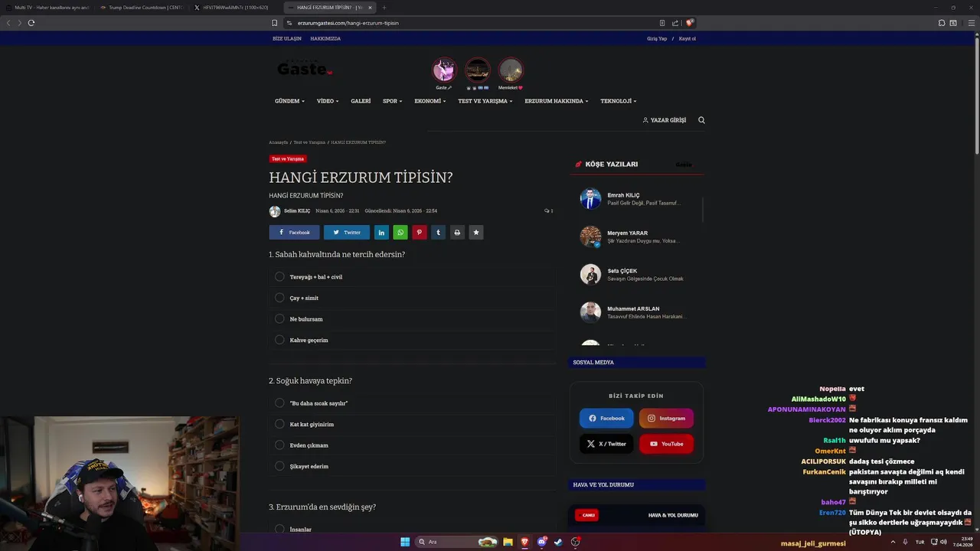
Task: Show hidden system tray icons
Action: coord(892,542)
